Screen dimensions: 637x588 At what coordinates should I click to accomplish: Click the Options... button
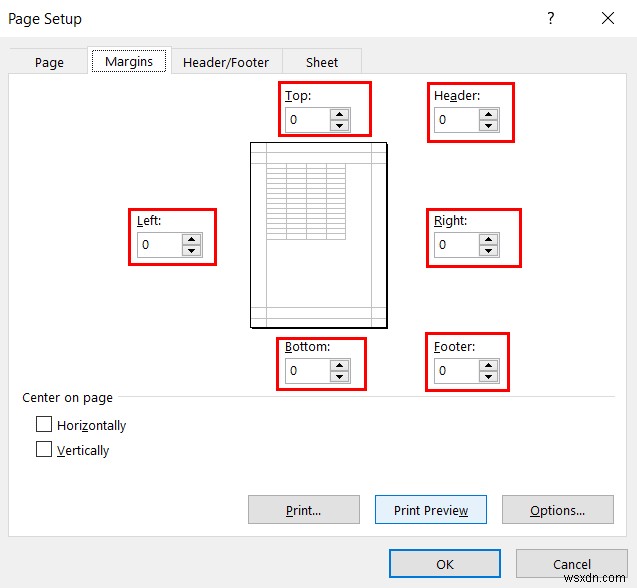(558, 510)
